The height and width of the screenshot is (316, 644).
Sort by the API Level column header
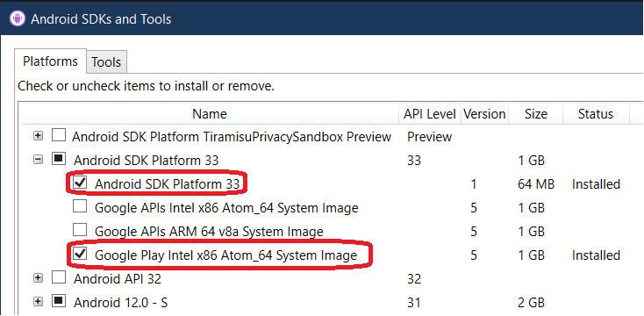coord(430,113)
